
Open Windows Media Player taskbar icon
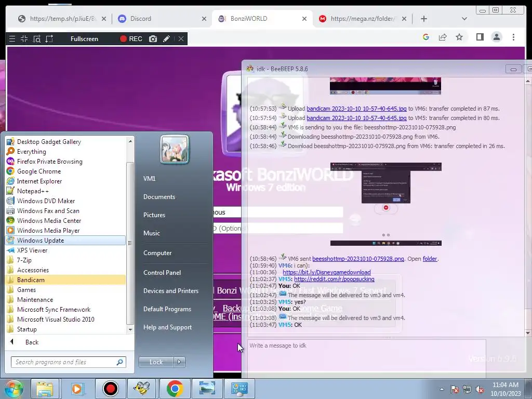click(77, 389)
